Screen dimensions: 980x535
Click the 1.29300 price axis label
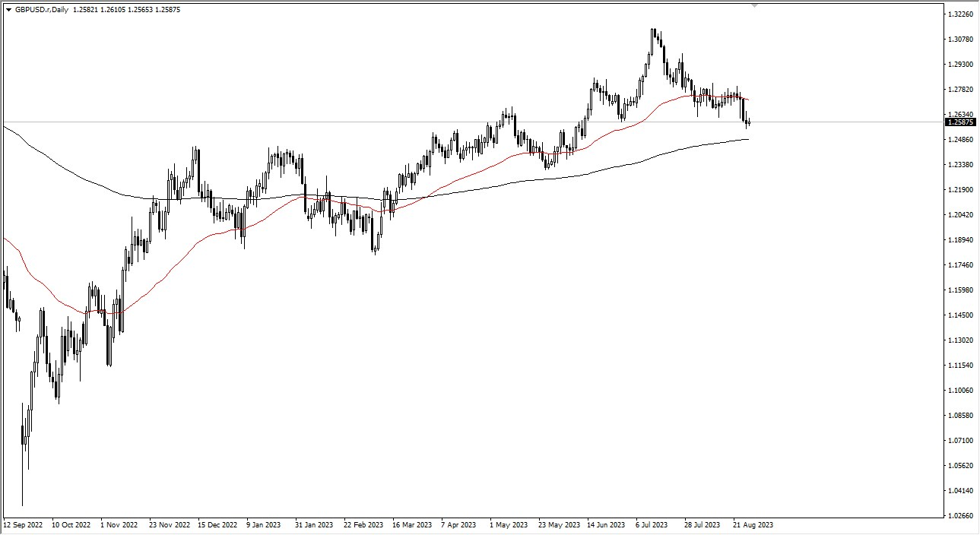click(960, 65)
